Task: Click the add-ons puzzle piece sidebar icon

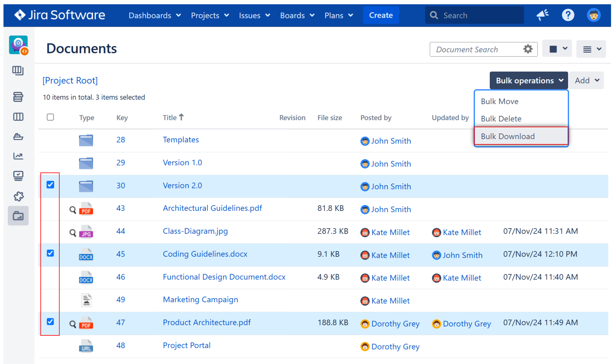Action: click(x=18, y=196)
